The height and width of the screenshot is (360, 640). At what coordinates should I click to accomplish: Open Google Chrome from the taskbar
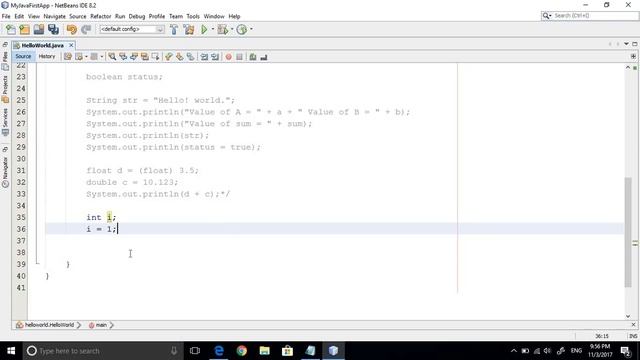(242, 351)
